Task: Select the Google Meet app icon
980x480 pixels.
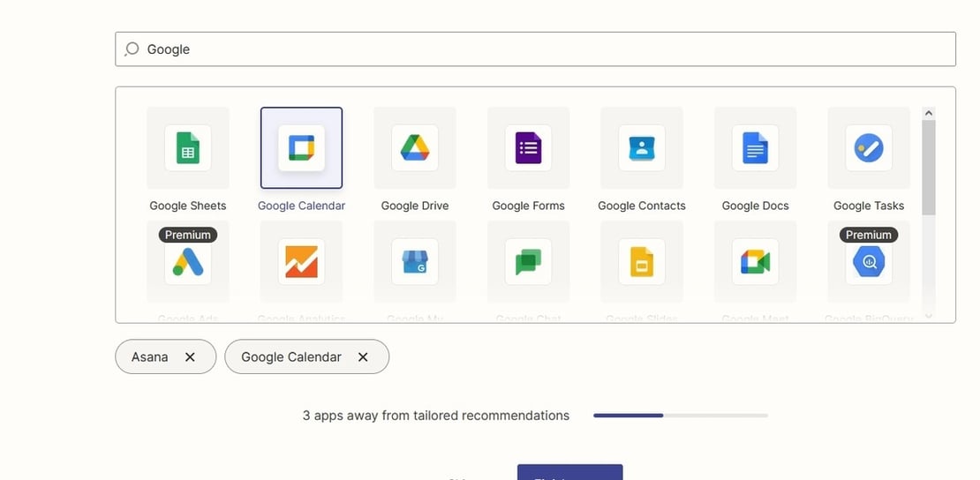Action: tap(755, 262)
